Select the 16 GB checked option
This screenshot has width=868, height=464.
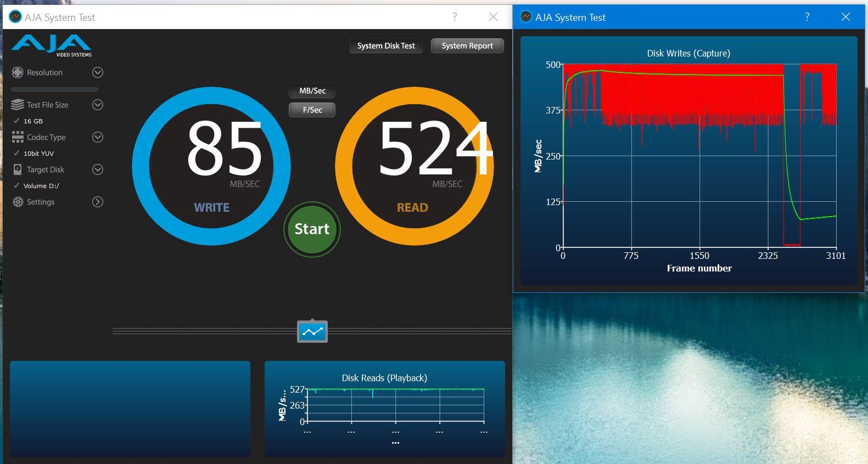(x=29, y=121)
